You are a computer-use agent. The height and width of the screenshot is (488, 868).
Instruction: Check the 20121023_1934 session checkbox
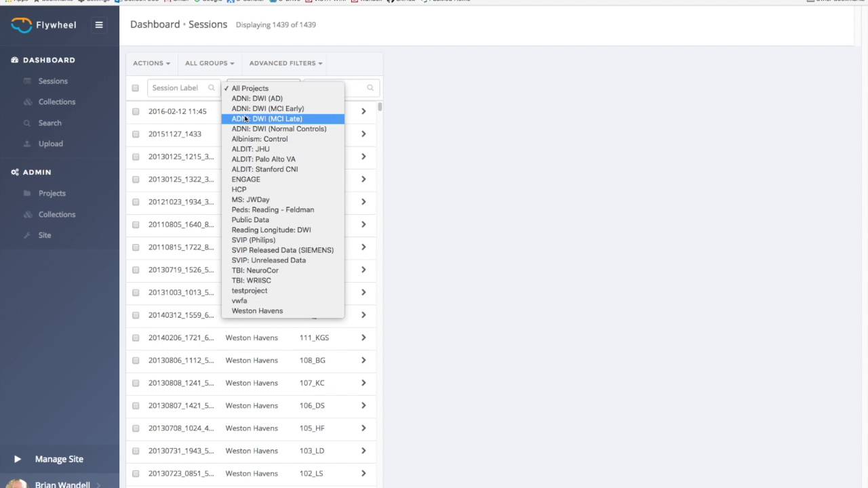pyautogui.click(x=136, y=202)
